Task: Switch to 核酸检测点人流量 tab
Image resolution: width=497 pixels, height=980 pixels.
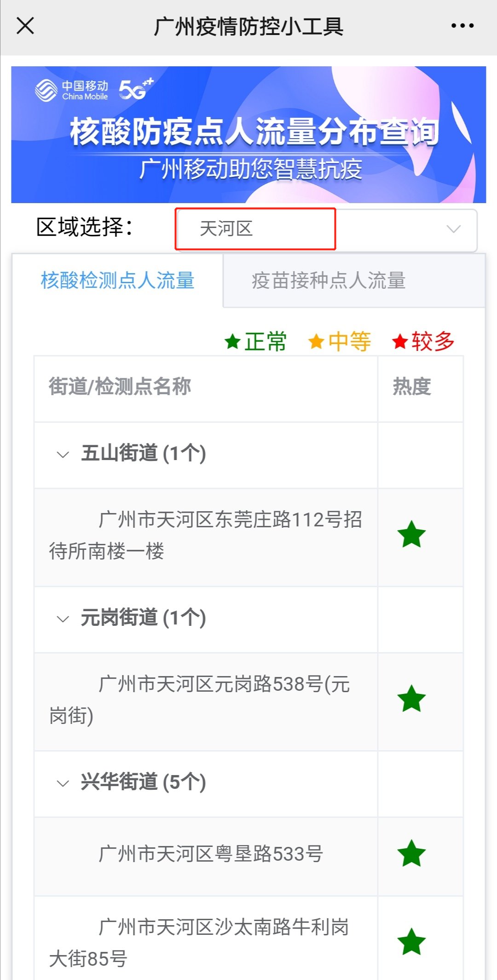Action: coord(118,280)
